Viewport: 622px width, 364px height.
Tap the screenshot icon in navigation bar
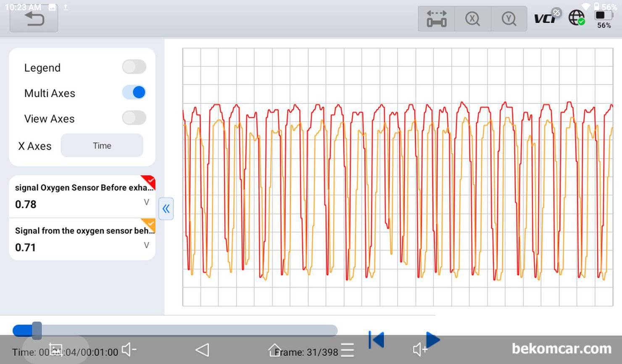click(56, 350)
